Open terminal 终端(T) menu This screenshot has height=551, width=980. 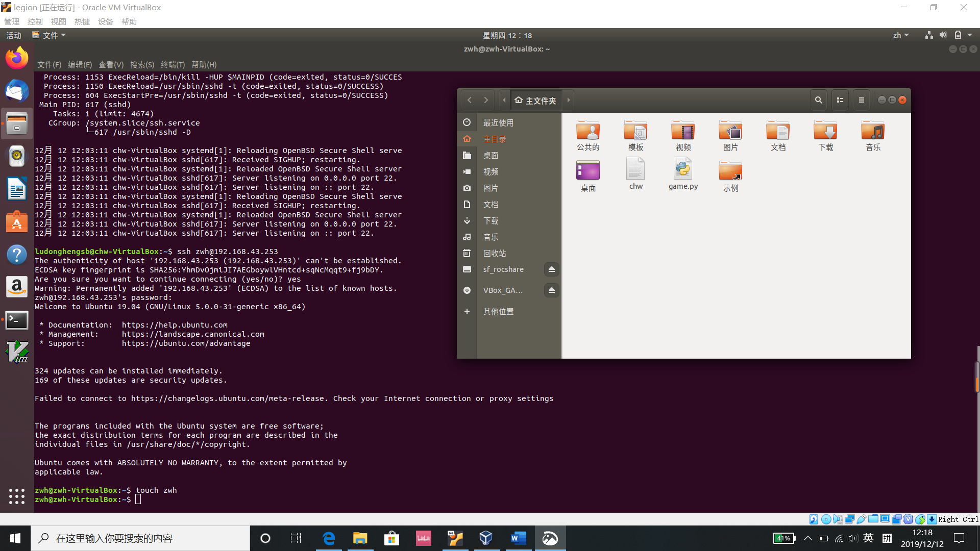click(x=173, y=65)
